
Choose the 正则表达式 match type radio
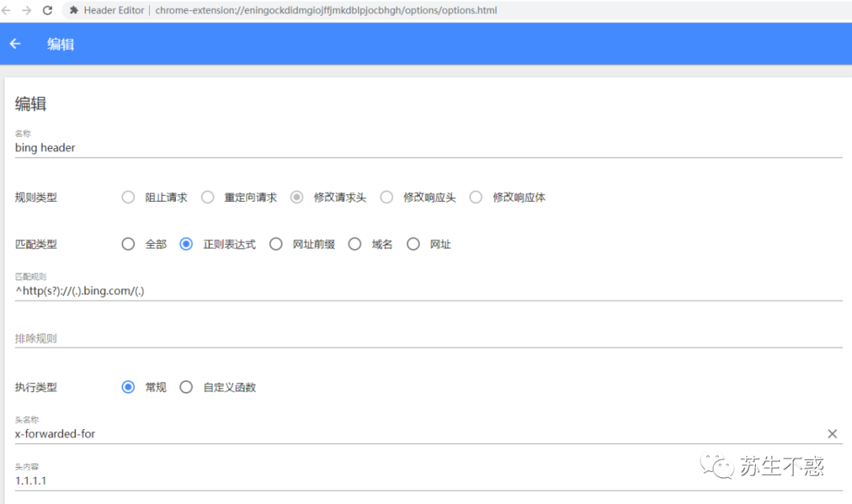coord(186,244)
